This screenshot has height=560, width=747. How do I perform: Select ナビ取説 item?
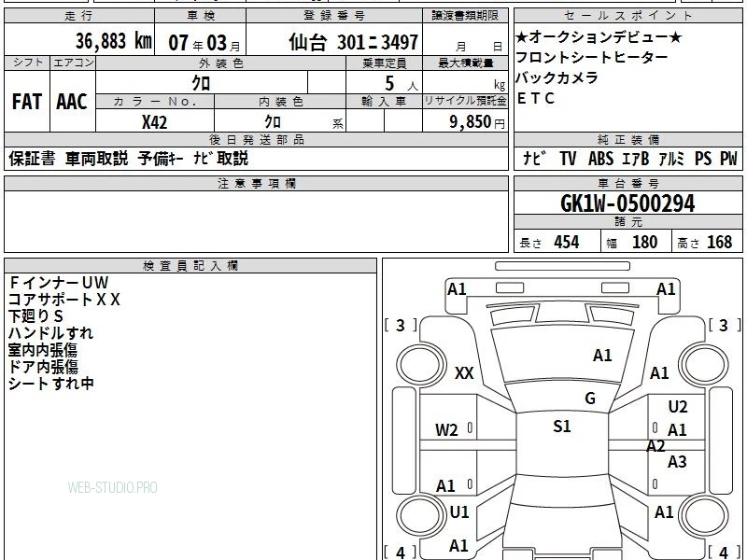pos(220,158)
